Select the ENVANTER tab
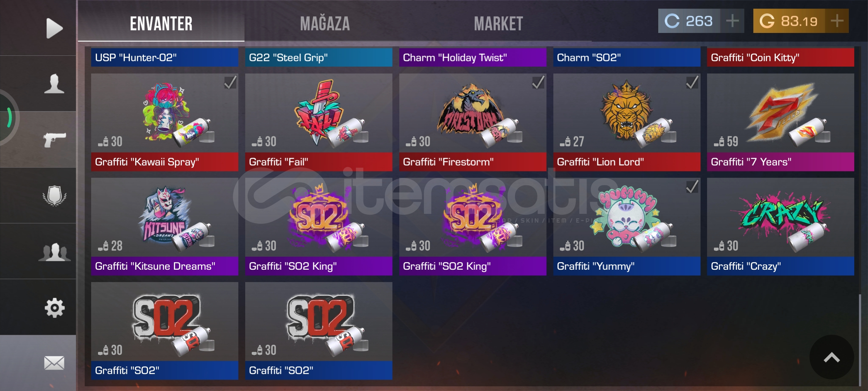The width and height of the screenshot is (868, 391). pyautogui.click(x=161, y=24)
